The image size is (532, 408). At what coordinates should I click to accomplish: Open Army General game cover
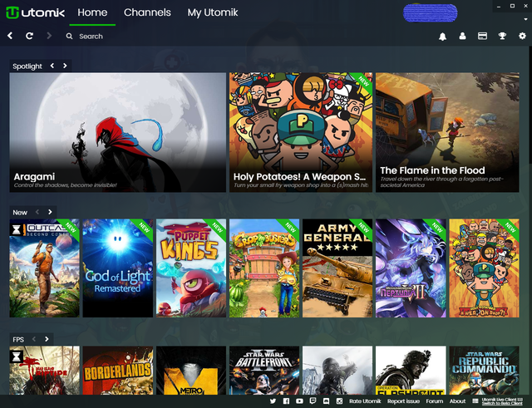[x=337, y=268]
